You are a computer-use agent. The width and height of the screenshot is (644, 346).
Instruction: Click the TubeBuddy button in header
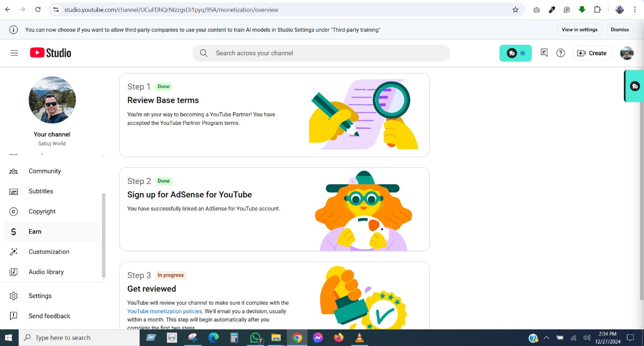pos(516,53)
